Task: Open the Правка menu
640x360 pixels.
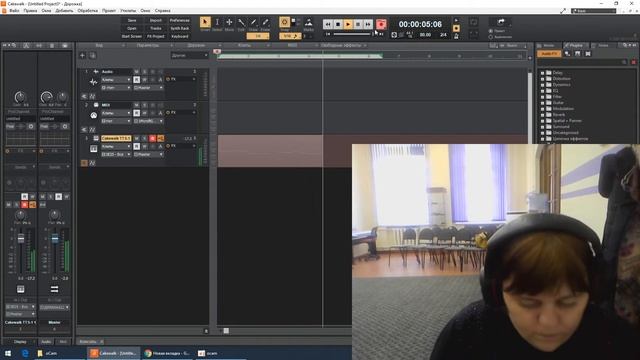Action: click(30, 11)
